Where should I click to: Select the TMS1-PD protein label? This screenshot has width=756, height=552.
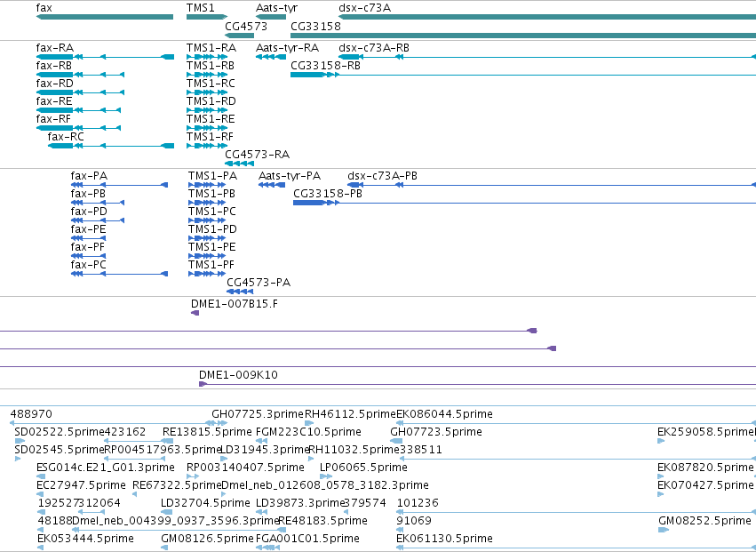click(x=212, y=229)
